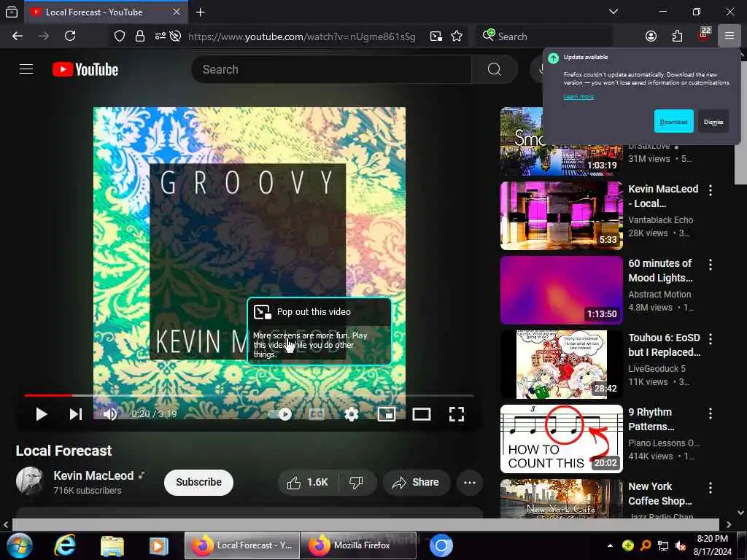Viewport: 747px width, 560px height.
Task: Reload the current page
Action: 70,36
